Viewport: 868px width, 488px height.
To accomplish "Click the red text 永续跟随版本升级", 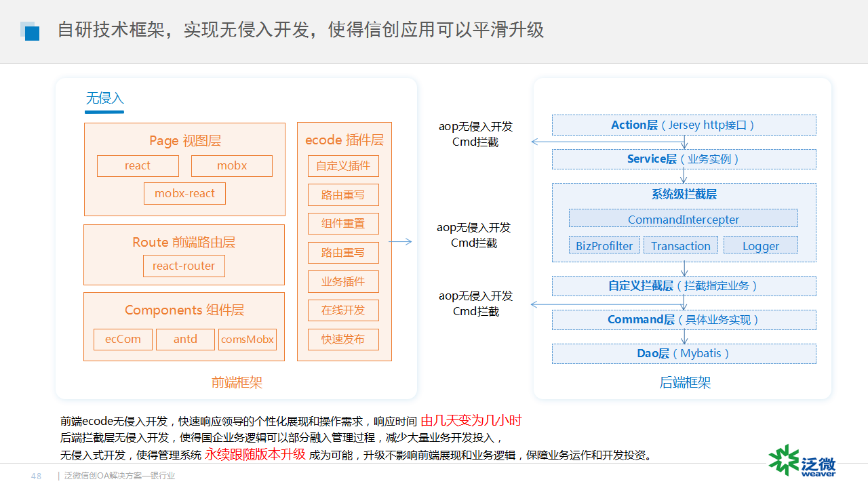I will click(x=255, y=455).
